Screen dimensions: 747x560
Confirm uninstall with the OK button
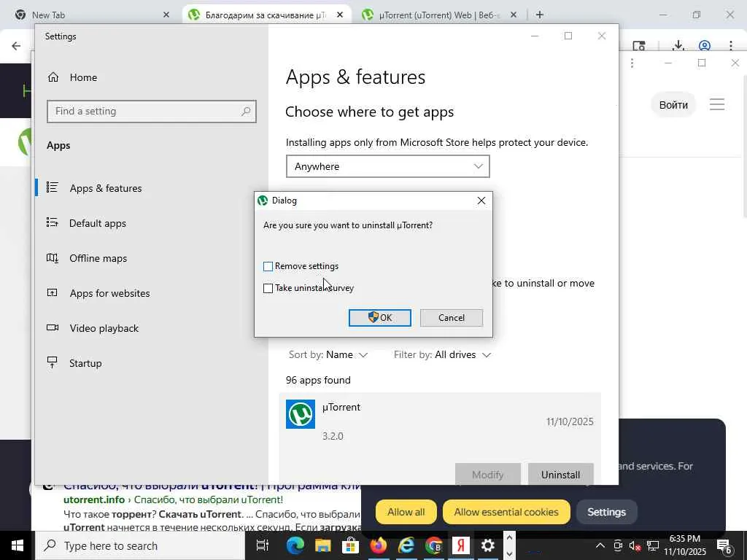(x=379, y=318)
